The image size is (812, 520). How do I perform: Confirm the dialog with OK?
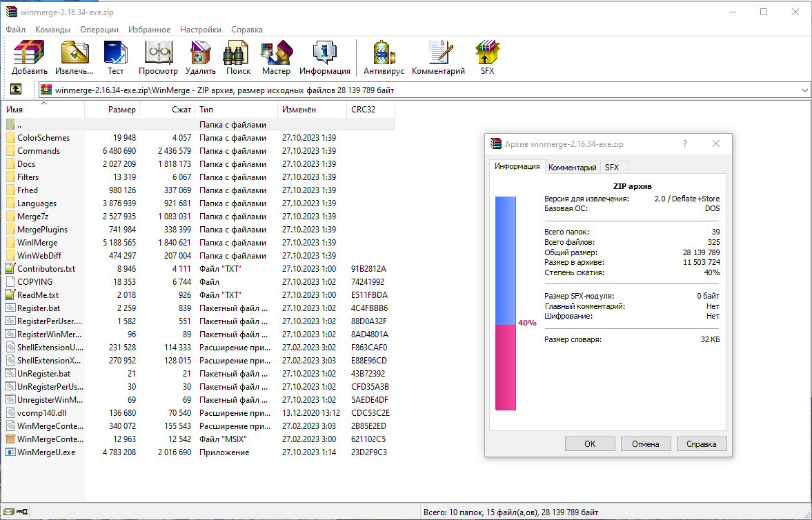[590, 444]
